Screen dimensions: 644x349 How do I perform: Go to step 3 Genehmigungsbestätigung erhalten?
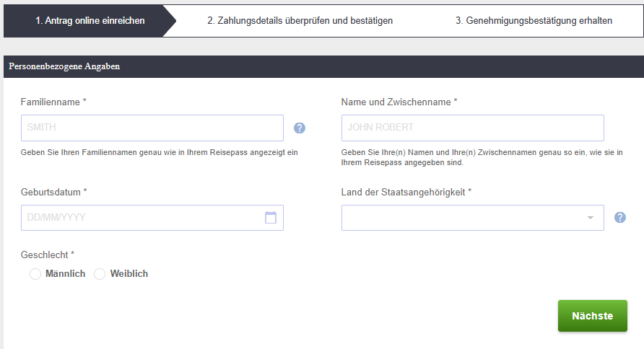534,20
